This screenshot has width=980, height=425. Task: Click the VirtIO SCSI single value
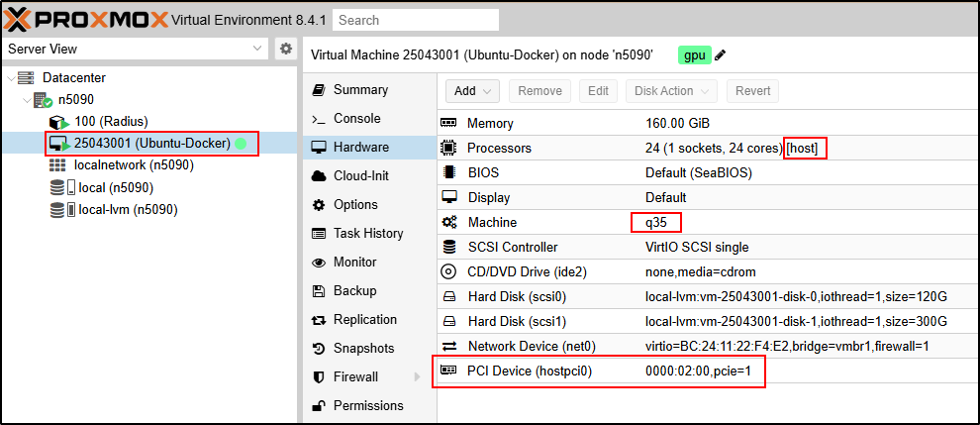coord(697,248)
